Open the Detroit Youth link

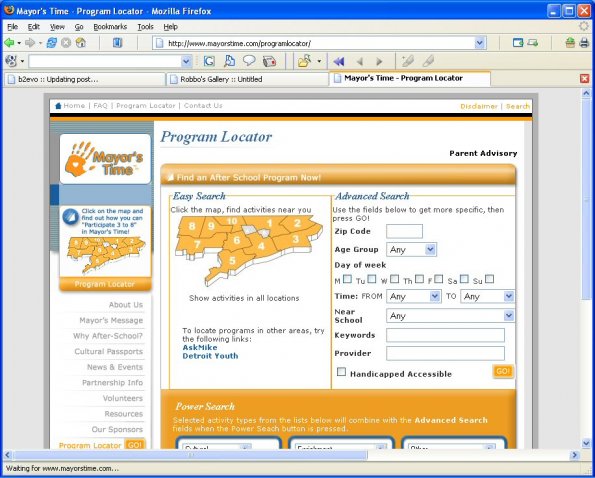click(x=210, y=356)
